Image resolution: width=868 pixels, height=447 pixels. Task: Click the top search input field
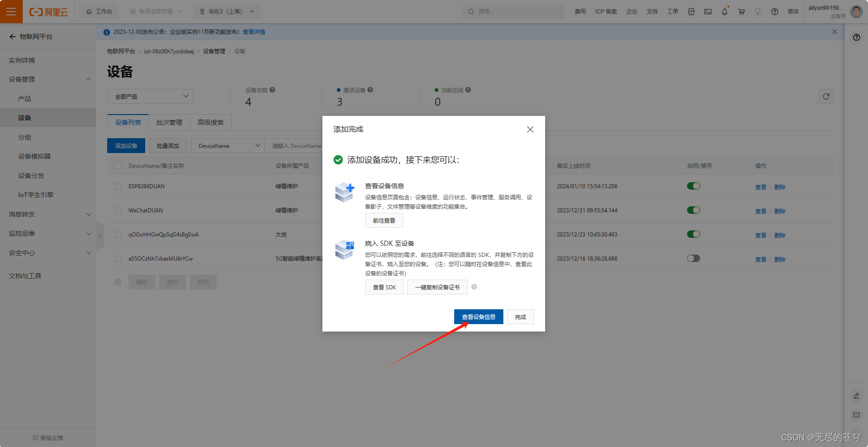pos(514,12)
